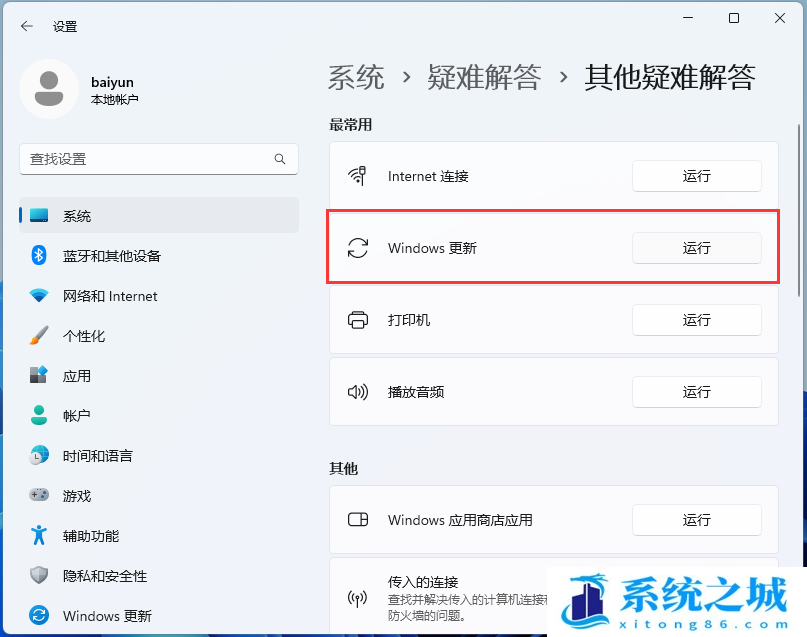
Task: Open 蓝牙和其他设备 settings
Action: point(159,255)
